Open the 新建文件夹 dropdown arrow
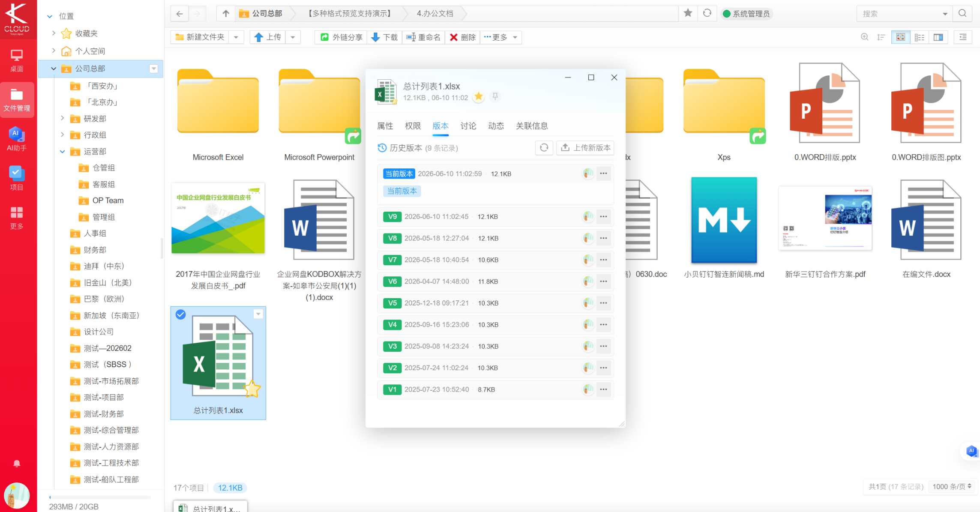 pyautogui.click(x=236, y=37)
